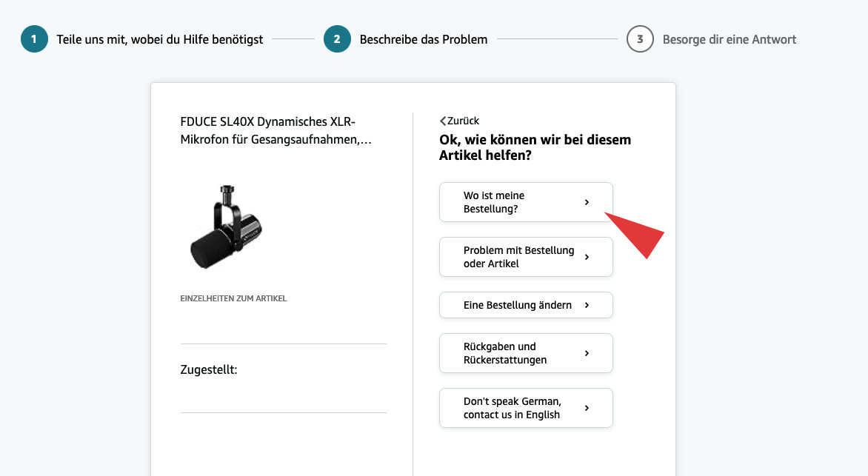Image resolution: width=868 pixels, height=476 pixels.
Task: Click "Beschreibe das Problem" step label
Action: 423,39
